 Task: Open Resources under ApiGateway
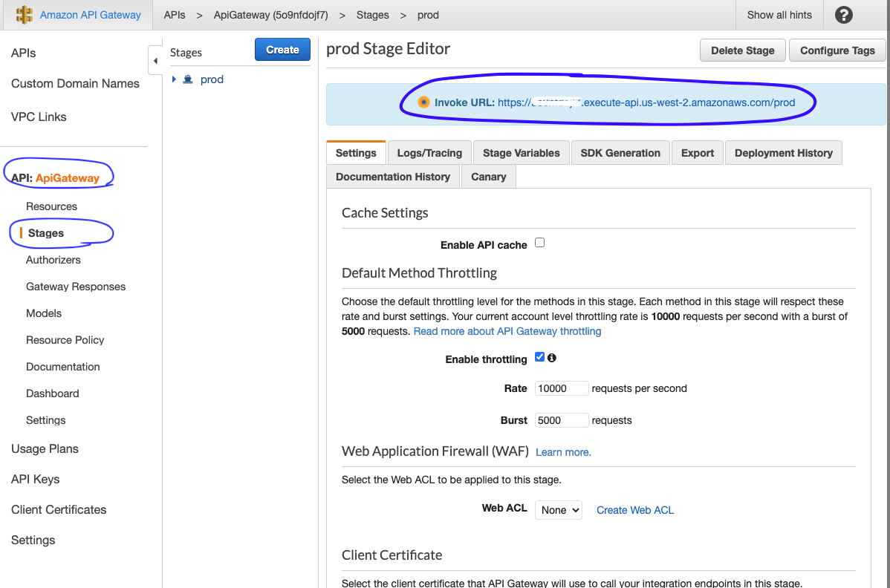[52, 206]
